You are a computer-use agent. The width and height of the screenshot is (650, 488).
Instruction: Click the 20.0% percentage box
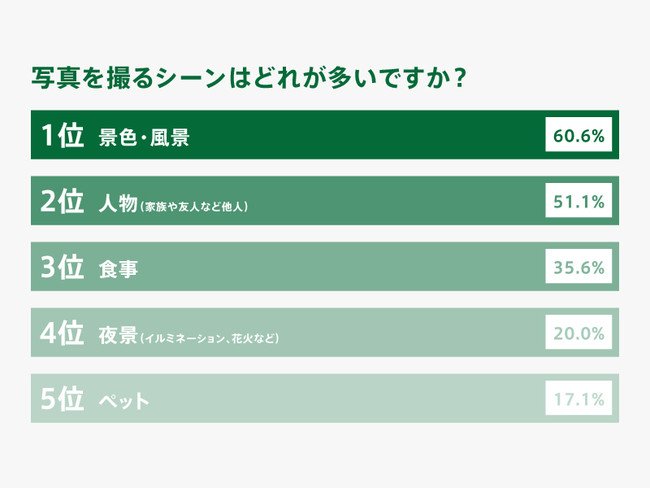tap(578, 333)
